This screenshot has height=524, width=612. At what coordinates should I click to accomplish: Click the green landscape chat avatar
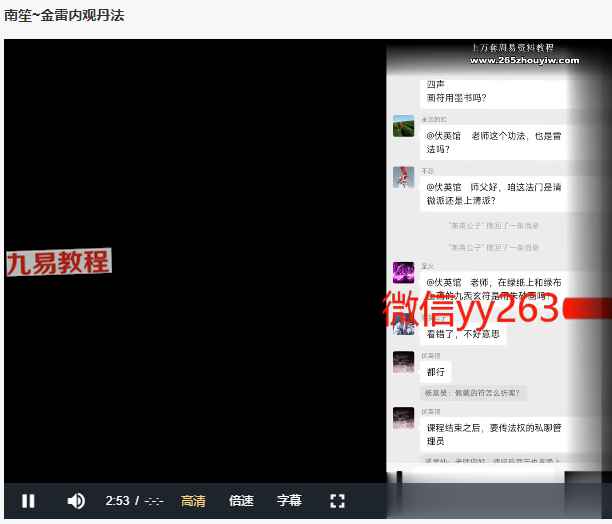(x=404, y=126)
